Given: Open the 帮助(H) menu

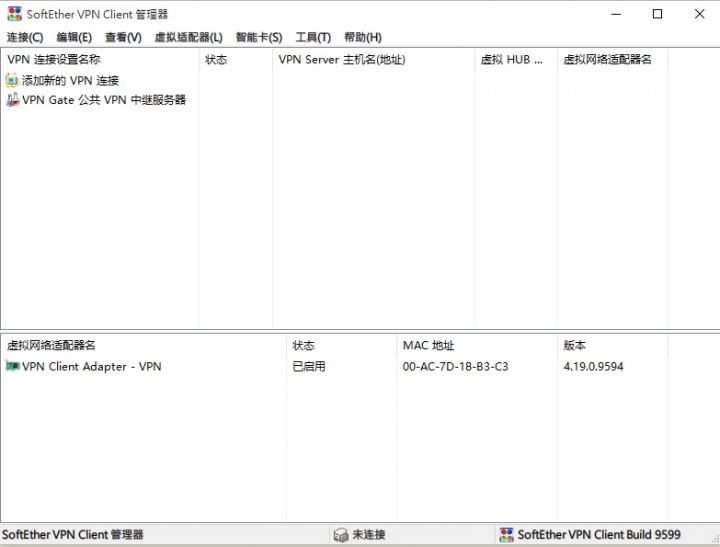Looking at the screenshot, I should (363, 37).
